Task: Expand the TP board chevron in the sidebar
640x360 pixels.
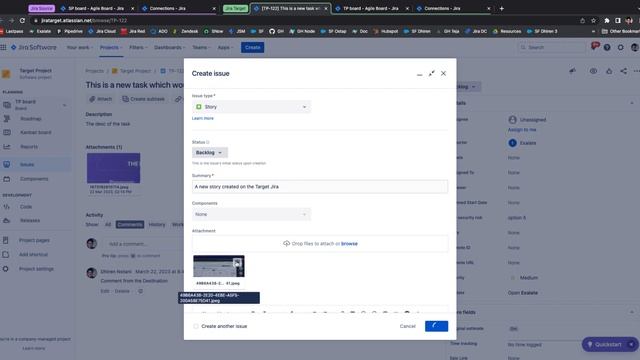Action: pos(64,105)
